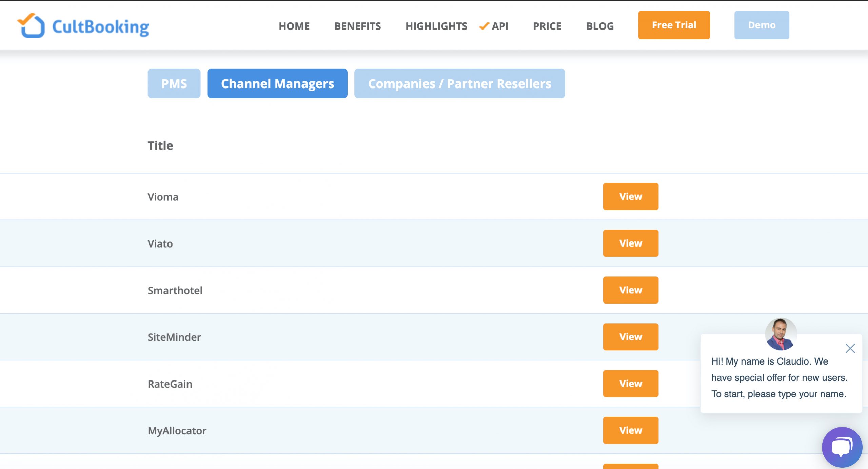Viewport: 868px width, 469px height.
Task: Dismiss the chat offer message with the X
Action: click(850, 348)
